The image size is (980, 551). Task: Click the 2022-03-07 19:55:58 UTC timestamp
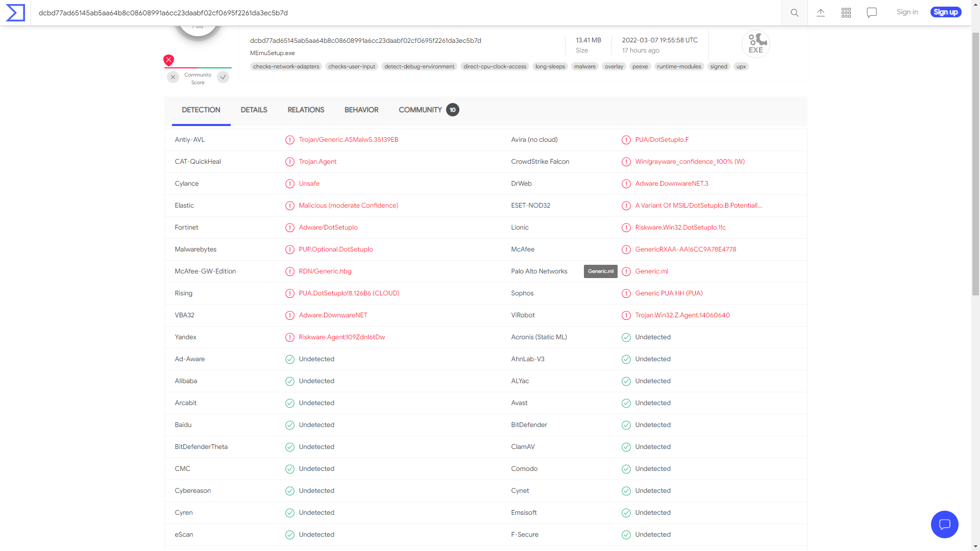point(659,40)
